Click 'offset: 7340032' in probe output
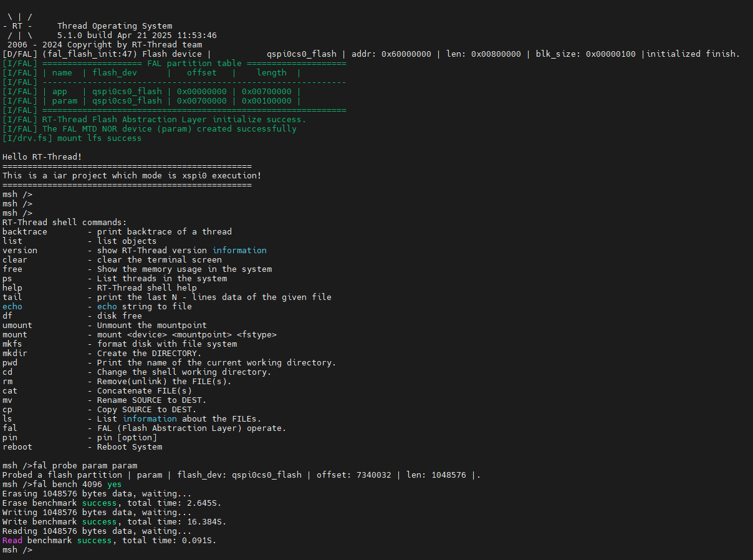753x560 pixels. coord(354,475)
